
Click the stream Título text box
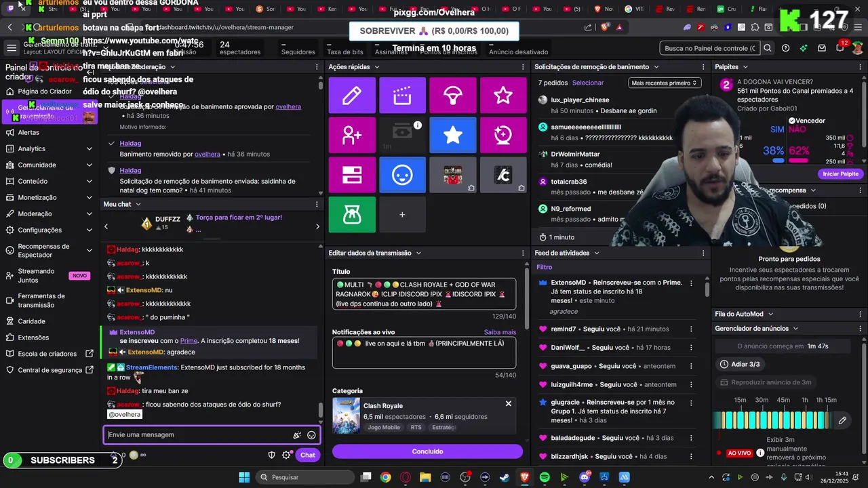pos(424,294)
